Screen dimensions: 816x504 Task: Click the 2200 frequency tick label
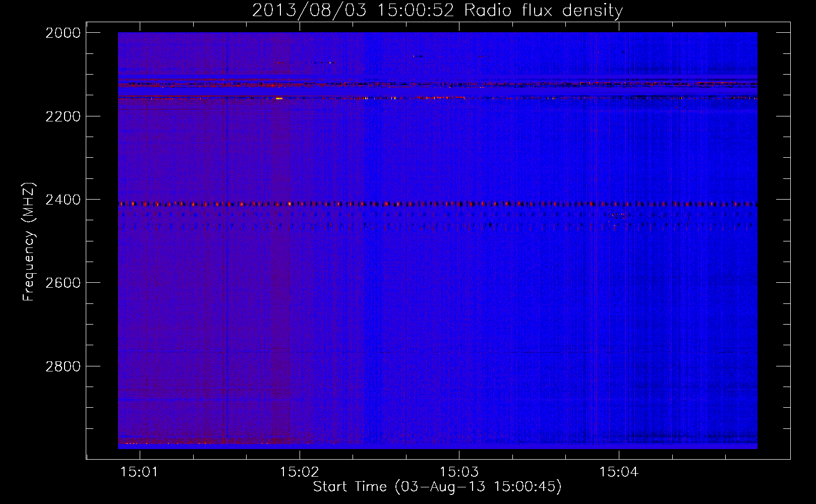pos(63,116)
